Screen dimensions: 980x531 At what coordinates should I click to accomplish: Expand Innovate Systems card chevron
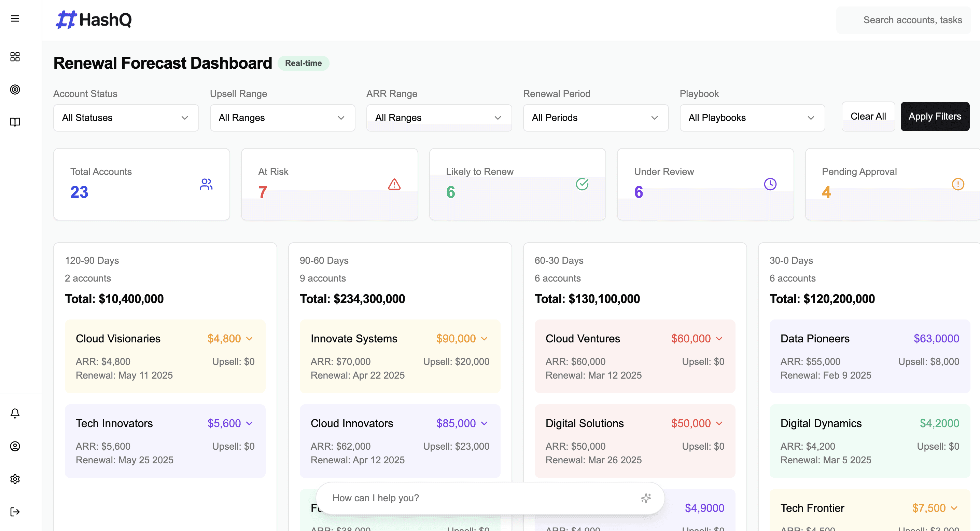click(x=484, y=338)
